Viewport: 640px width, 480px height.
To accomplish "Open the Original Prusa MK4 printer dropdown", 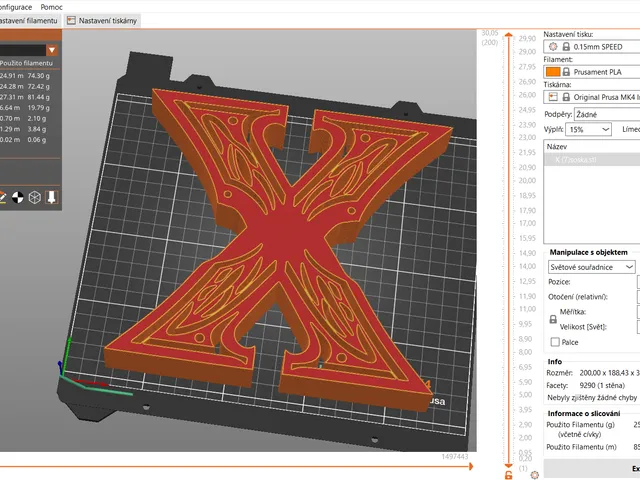I will pyautogui.click(x=592, y=97).
